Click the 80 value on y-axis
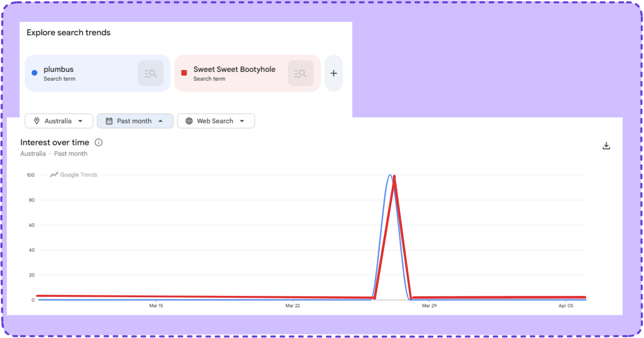The width and height of the screenshot is (644, 338). coord(32,200)
